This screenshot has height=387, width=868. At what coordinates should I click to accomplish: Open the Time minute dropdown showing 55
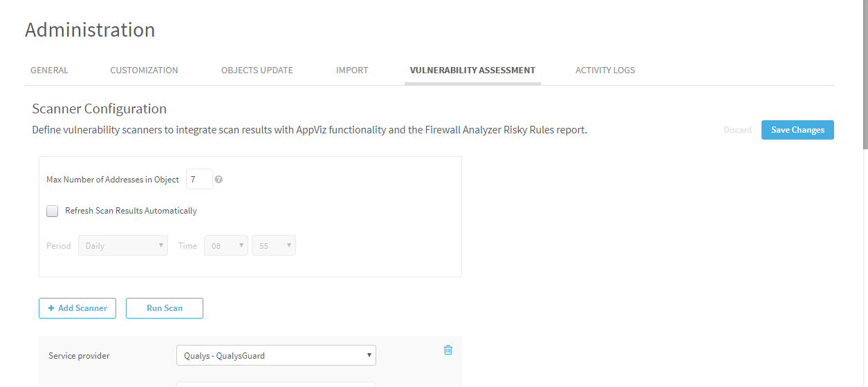pos(274,246)
